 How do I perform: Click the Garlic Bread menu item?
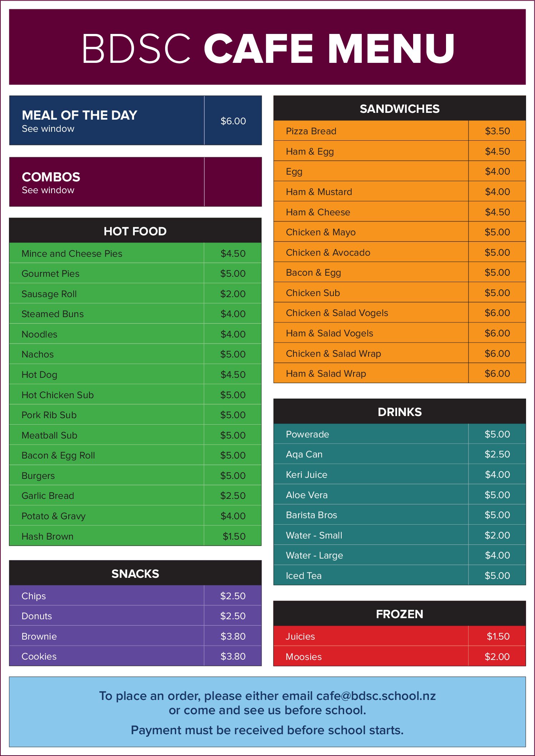[x=48, y=496]
